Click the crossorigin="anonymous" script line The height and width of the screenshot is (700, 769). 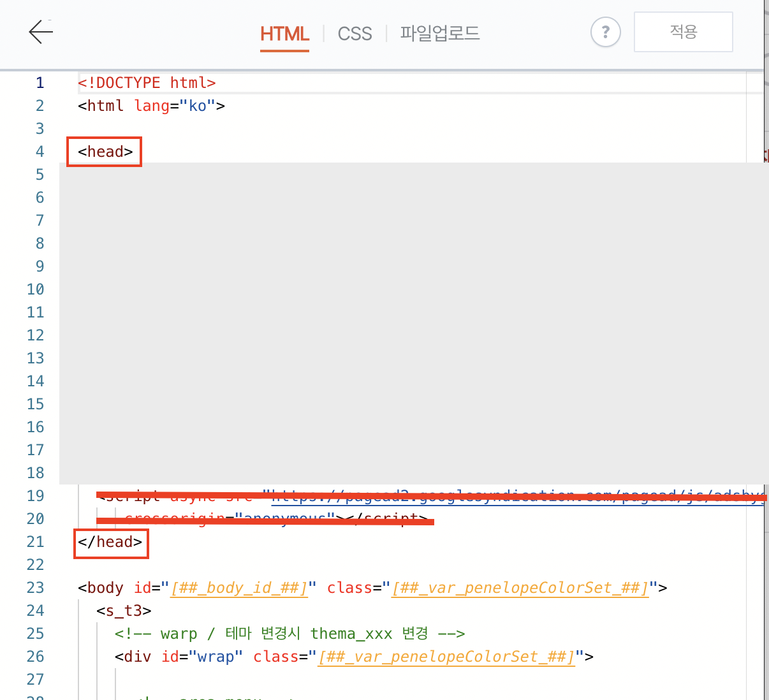[275, 519]
